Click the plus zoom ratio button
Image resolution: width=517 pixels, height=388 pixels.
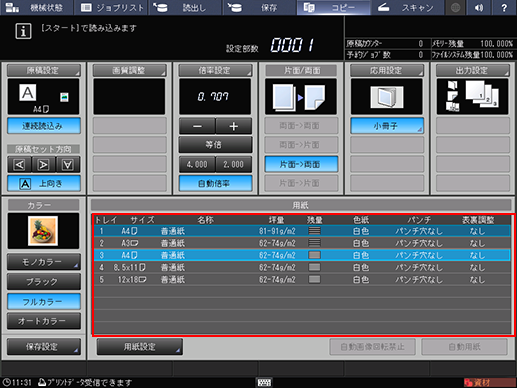(x=234, y=126)
